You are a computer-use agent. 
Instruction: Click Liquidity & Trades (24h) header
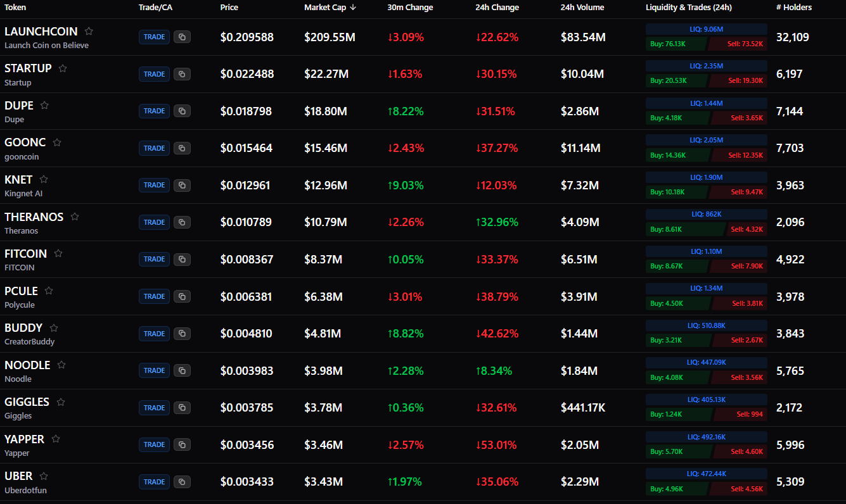pos(689,8)
